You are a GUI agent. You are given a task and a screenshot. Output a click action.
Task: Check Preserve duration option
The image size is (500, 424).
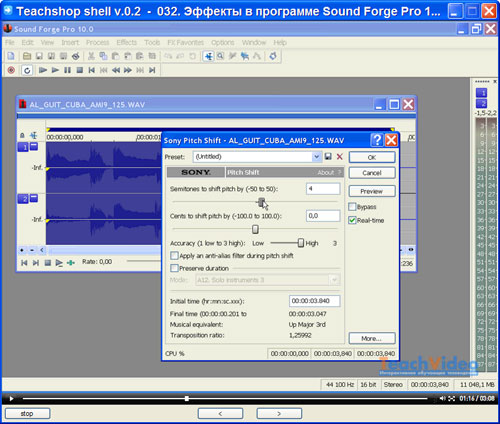(x=174, y=268)
